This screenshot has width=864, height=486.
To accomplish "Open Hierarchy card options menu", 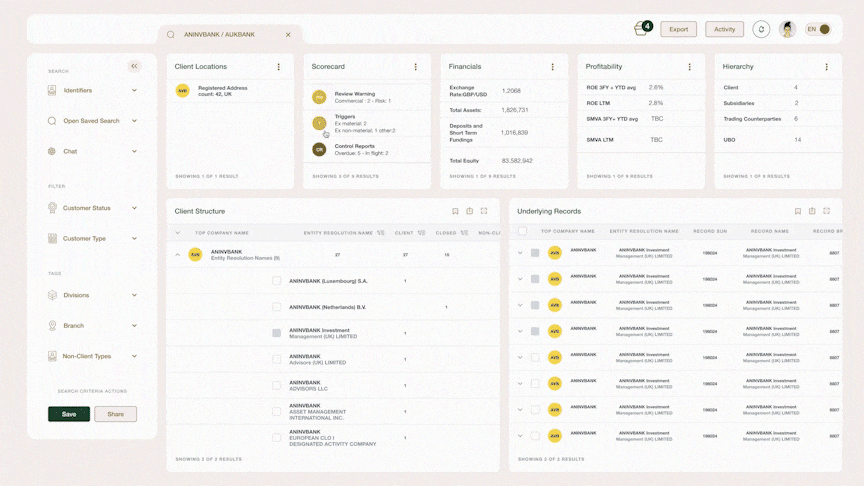I will (x=827, y=67).
